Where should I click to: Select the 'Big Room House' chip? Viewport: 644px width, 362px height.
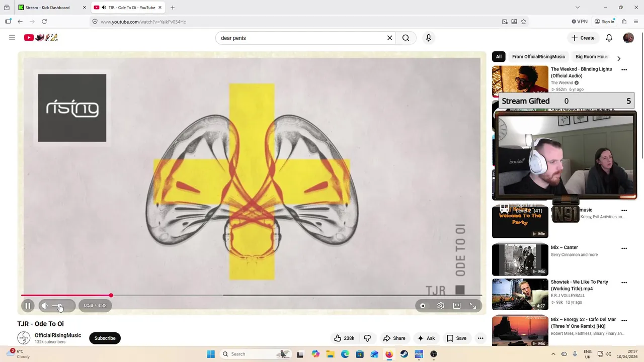tap(592, 57)
